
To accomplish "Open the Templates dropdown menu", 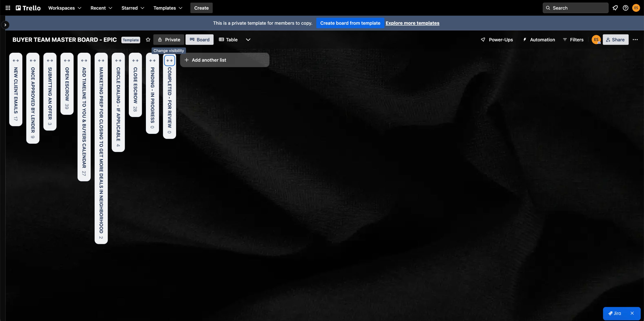I will pyautogui.click(x=168, y=8).
